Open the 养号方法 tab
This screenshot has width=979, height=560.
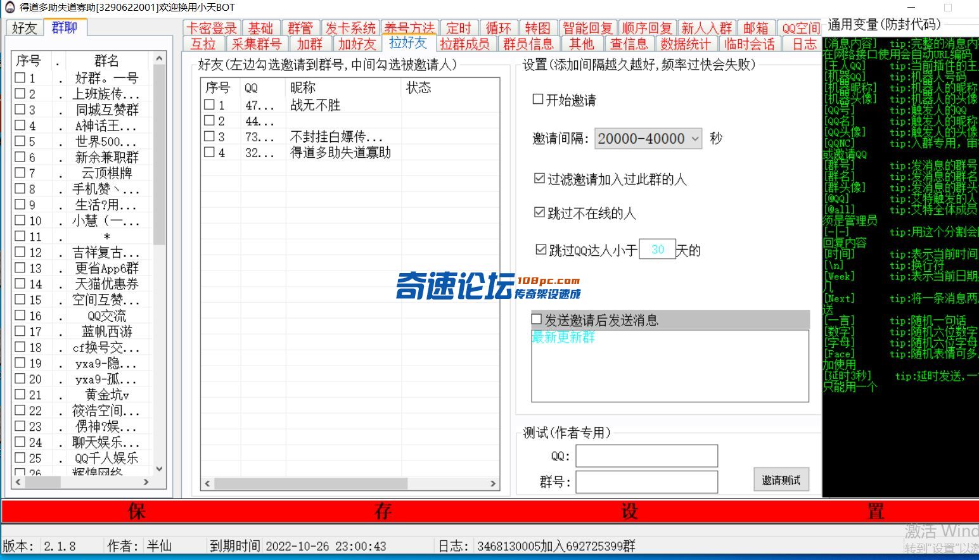point(409,28)
